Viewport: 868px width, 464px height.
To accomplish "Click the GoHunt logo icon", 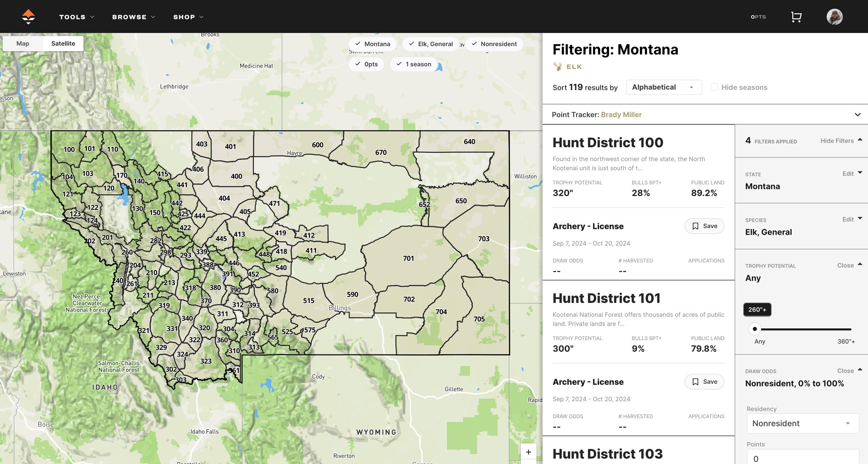I will tap(28, 16).
